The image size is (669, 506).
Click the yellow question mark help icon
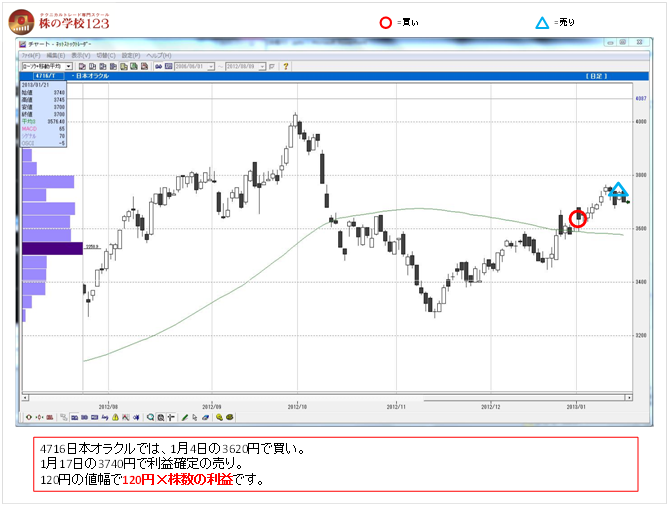(x=287, y=66)
